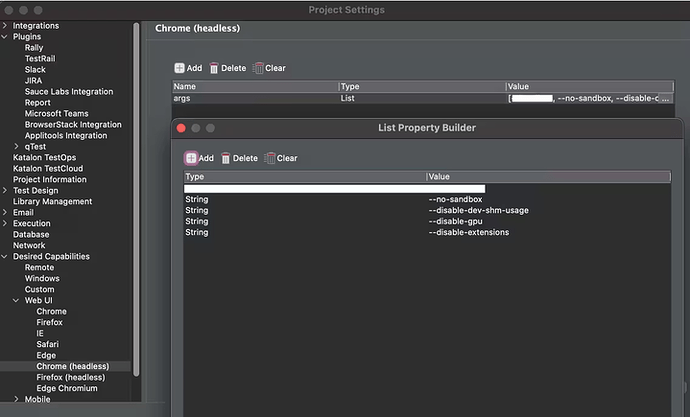
Task: Open Microsoft Teams settings
Action: (56, 113)
